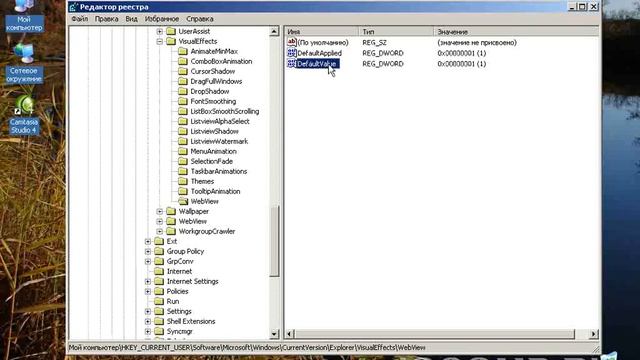Click the ListviewAlphaSelect folder icon

coord(183,121)
